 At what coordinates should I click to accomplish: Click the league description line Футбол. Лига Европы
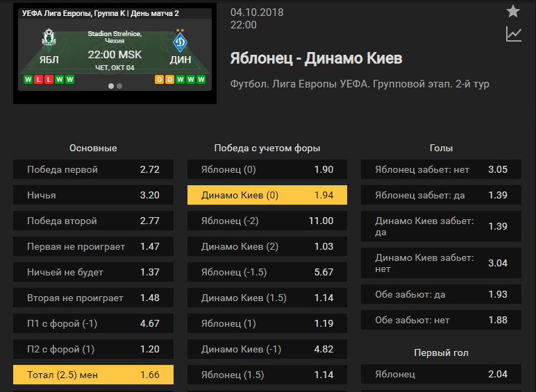[360, 84]
